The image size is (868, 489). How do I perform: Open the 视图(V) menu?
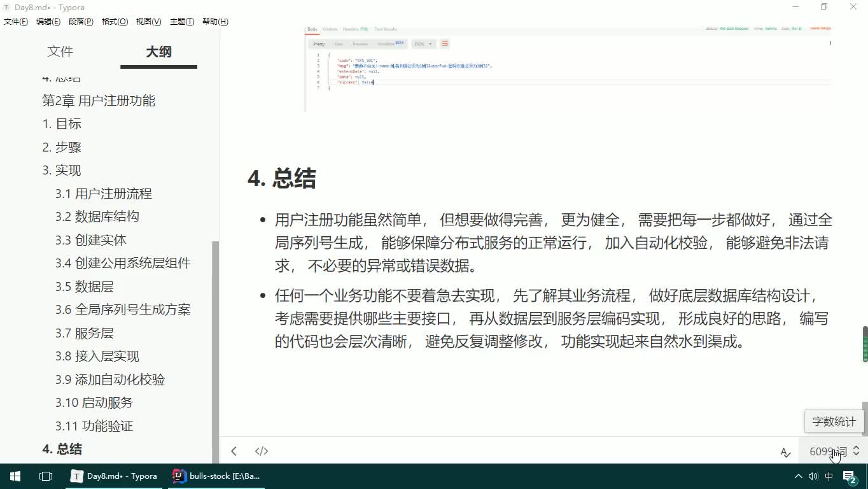[x=148, y=22]
